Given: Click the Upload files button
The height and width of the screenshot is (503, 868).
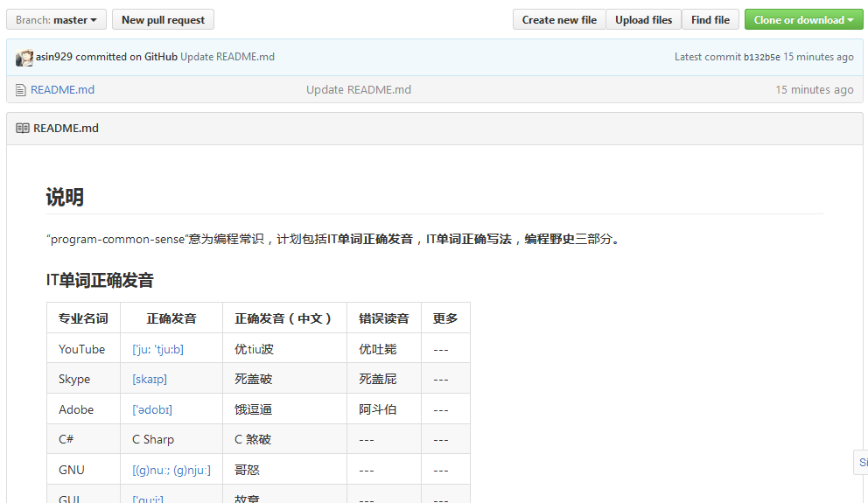Looking at the screenshot, I should (644, 20).
